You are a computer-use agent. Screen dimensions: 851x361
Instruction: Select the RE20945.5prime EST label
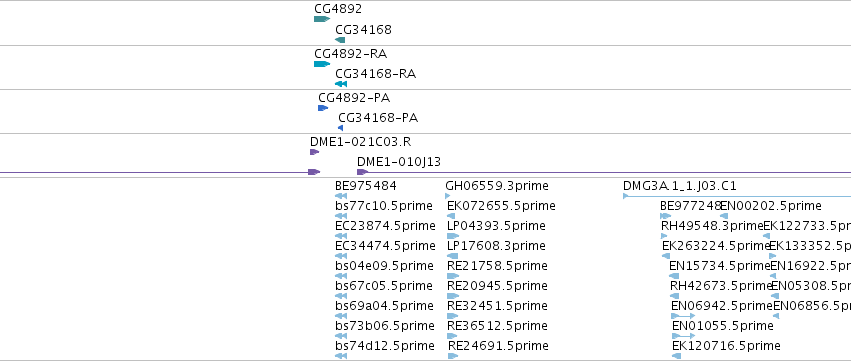pyautogui.click(x=498, y=286)
